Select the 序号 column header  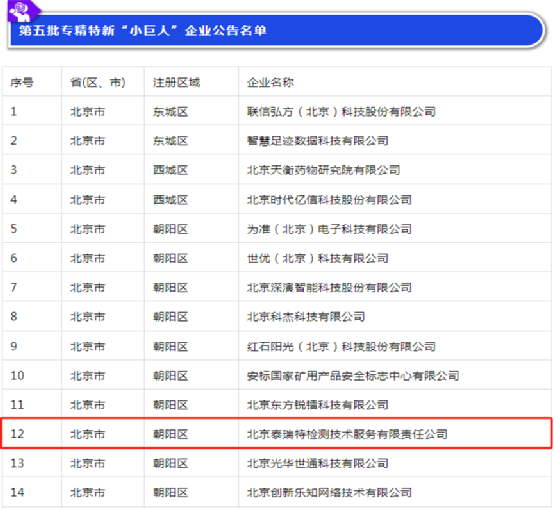22,83
